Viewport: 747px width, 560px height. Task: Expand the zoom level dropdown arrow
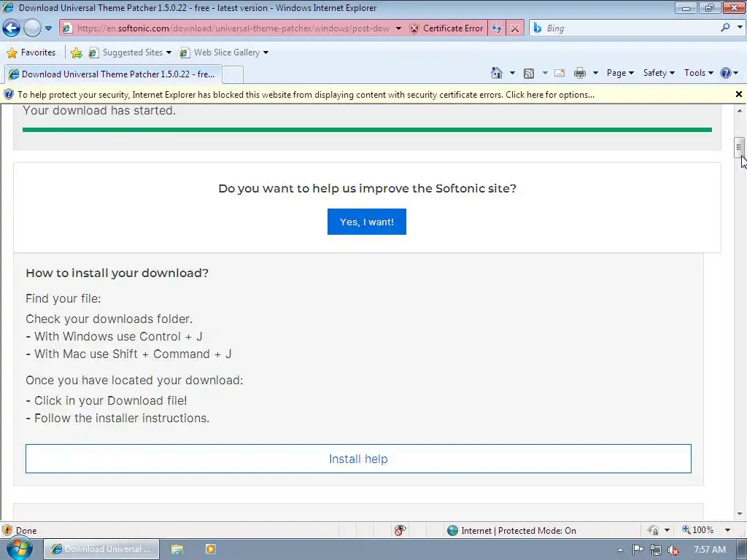click(x=727, y=530)
